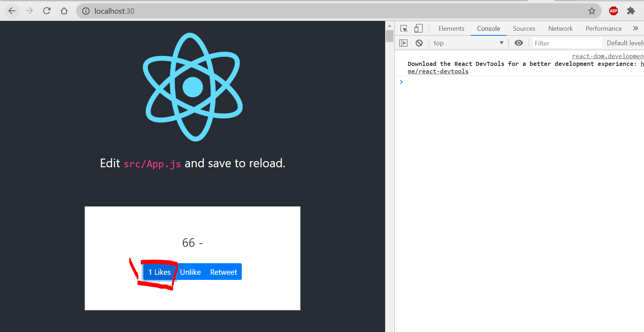Open the browser extensions puzzle menu

[631, 11]
